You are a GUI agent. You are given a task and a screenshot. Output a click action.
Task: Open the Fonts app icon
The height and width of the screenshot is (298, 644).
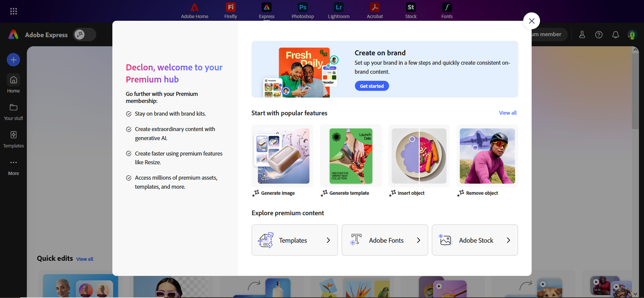pyautogui.click(x=447, y=11)
